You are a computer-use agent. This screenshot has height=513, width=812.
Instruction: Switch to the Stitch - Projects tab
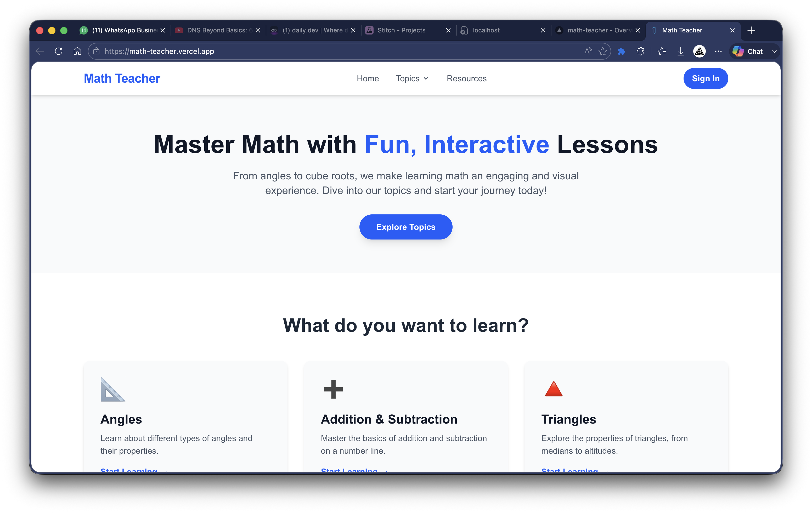tap(401, 30)
